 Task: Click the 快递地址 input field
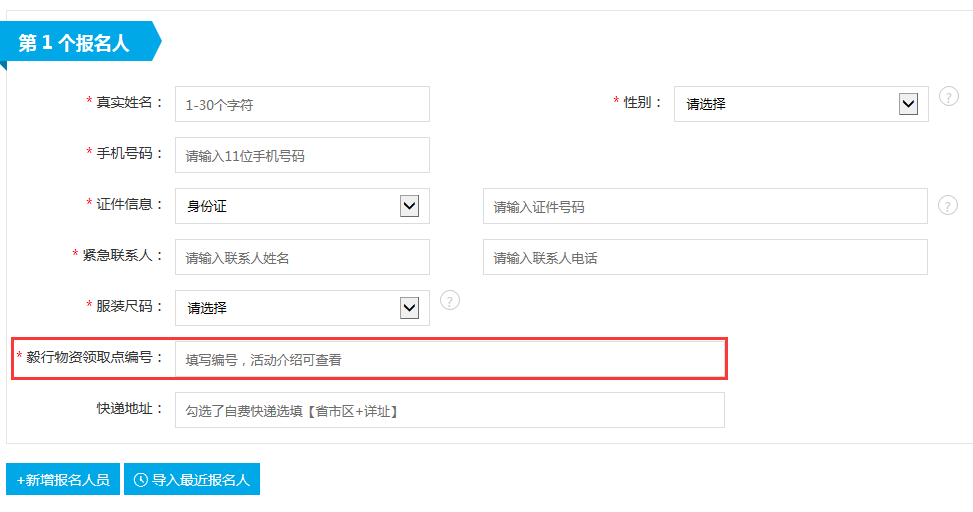tap(450, 410)
